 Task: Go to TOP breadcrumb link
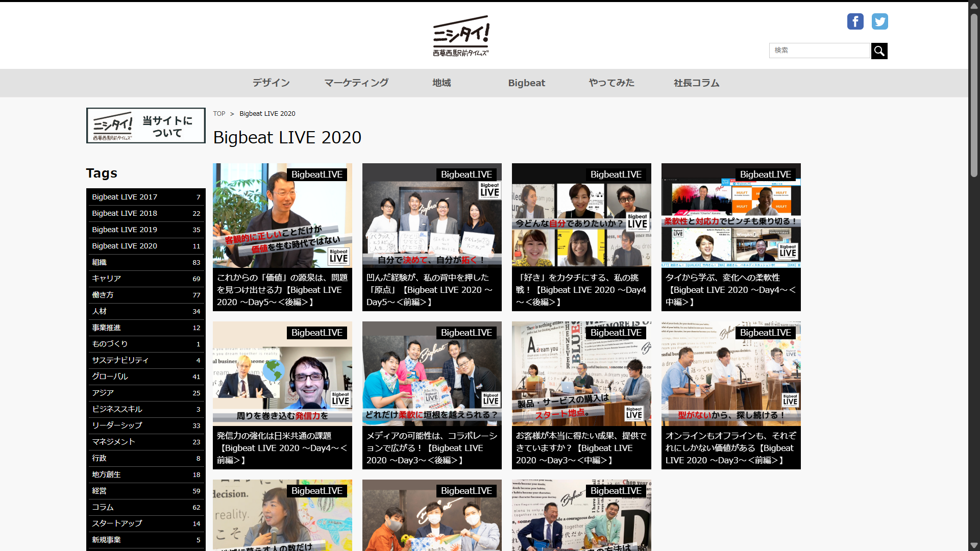[219, 114]
